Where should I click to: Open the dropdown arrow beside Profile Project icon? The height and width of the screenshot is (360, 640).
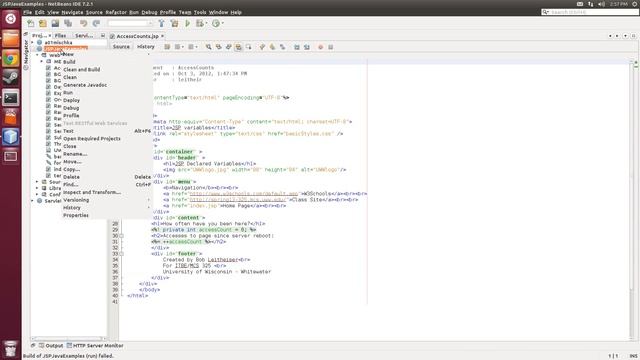tap(222, 23)
